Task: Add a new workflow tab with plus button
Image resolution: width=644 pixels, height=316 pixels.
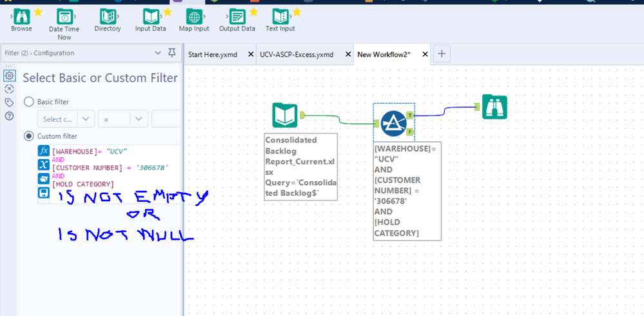Action: click(442, 54)
